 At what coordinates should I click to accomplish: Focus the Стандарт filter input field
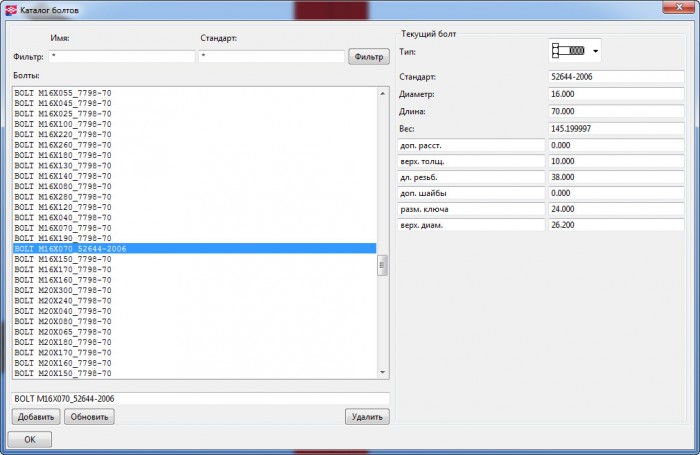[271, 56]
